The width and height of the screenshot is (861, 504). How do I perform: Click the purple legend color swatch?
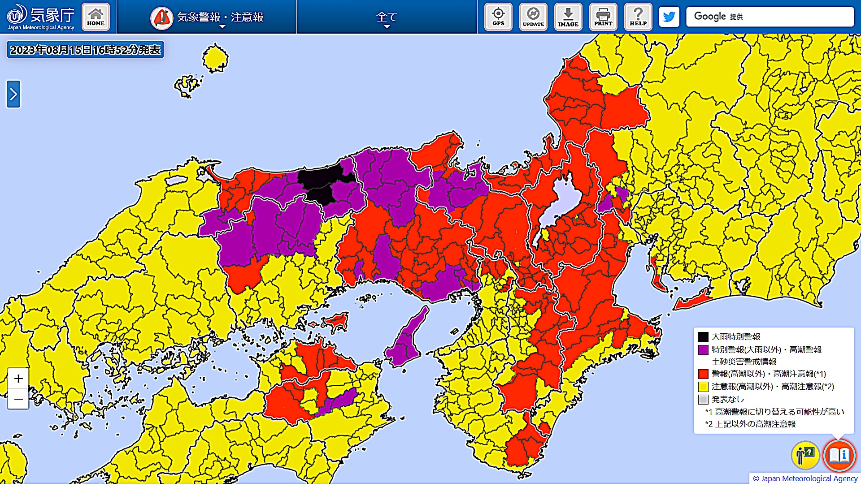(x=703, y=349)
